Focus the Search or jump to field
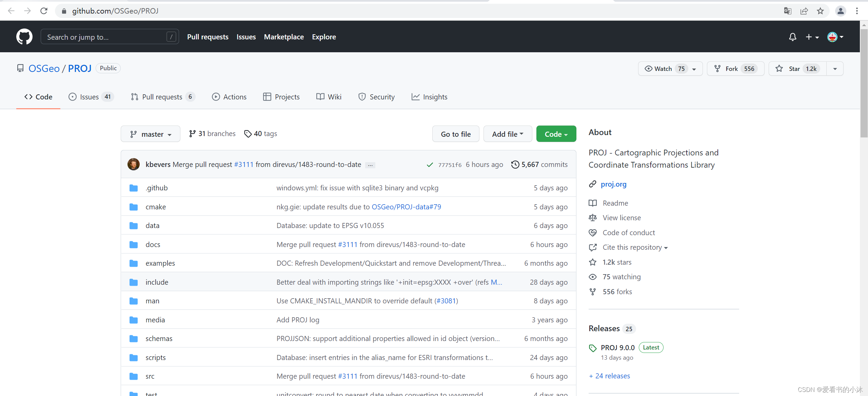Image resolution: width=868 pixels, height=396 pixels. tap(110, 37)
